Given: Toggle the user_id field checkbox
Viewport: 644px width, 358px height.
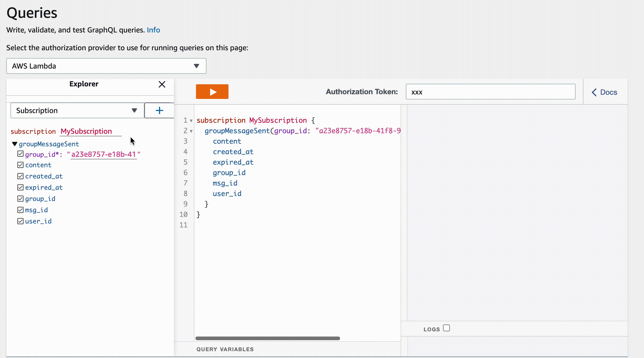Looking at the screenshot, I should click(x=20, y=221).
